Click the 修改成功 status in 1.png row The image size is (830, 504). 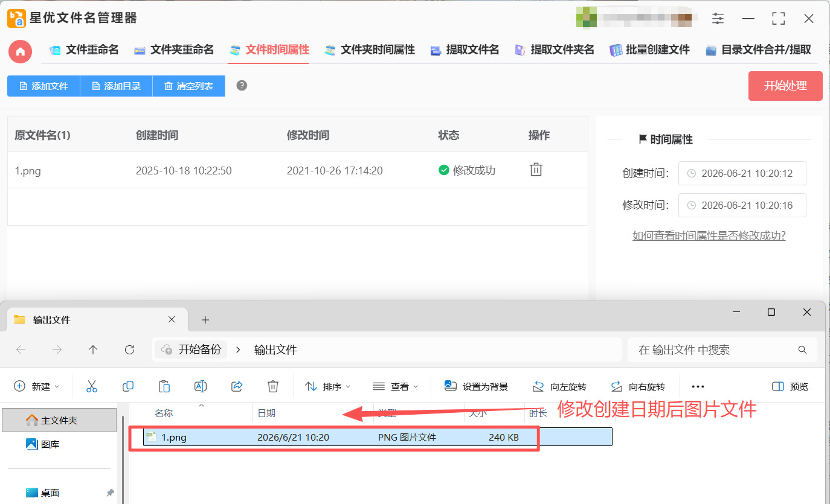[467, 171]
